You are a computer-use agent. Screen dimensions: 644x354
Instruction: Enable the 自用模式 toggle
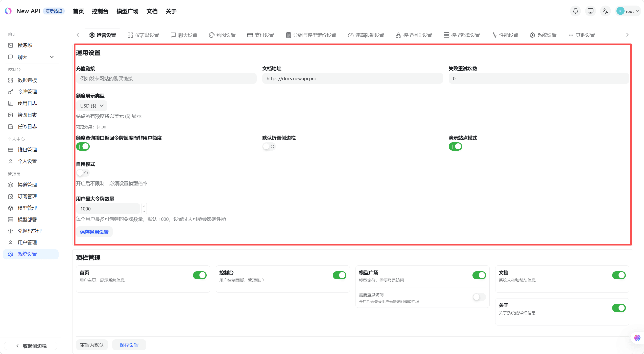[x=83, y=173]
